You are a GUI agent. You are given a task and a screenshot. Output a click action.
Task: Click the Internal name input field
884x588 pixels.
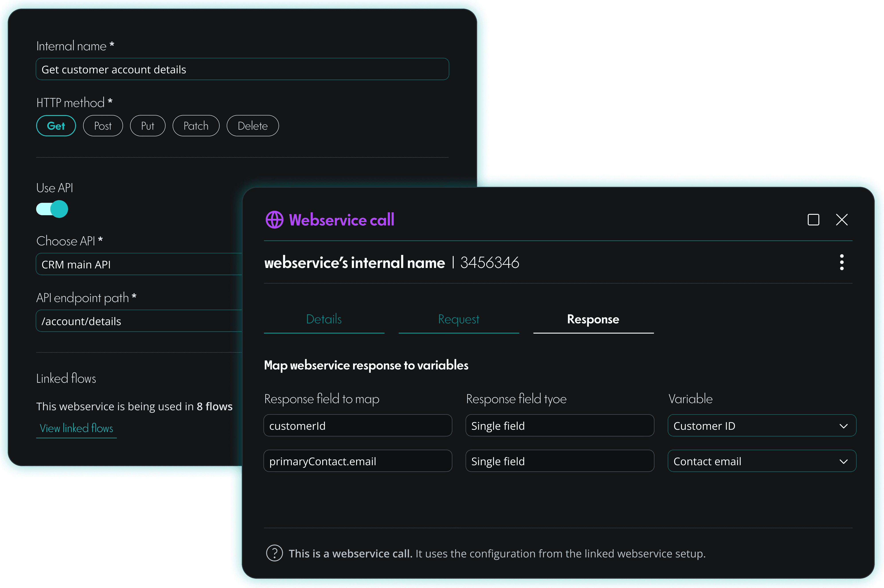click(242, 69)
